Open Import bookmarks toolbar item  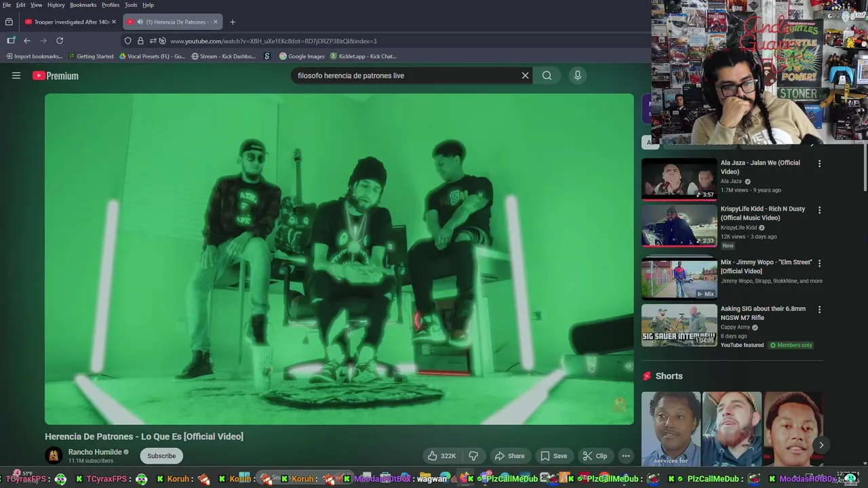pyautogui.click(x=33, y=56)
